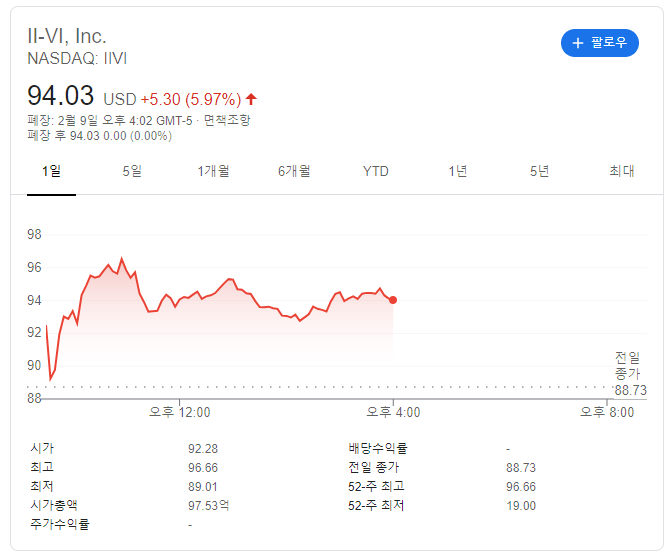Viewport: 671px width, 557px height.
Task: Click the red endpoint dot on chart
Action: pyautogui.click(x=393, y=300)
